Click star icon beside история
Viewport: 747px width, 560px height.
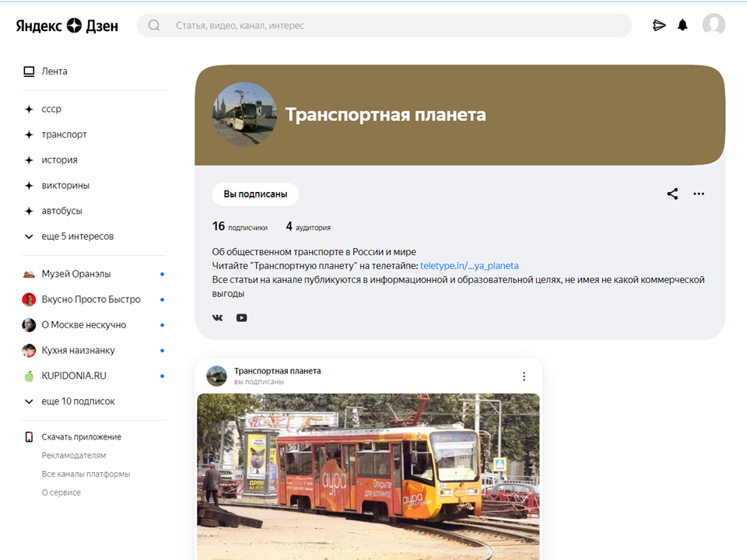(x=29, y=160)
